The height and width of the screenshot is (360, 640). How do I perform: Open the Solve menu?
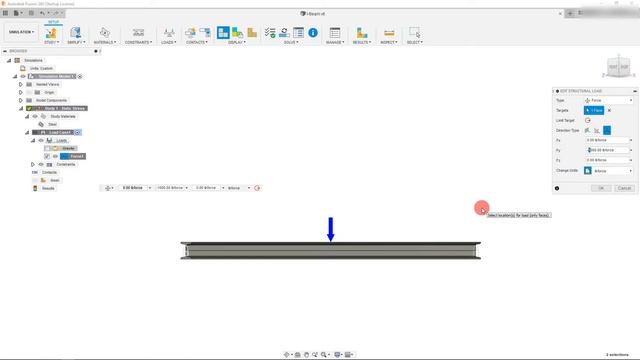point(291,42)
